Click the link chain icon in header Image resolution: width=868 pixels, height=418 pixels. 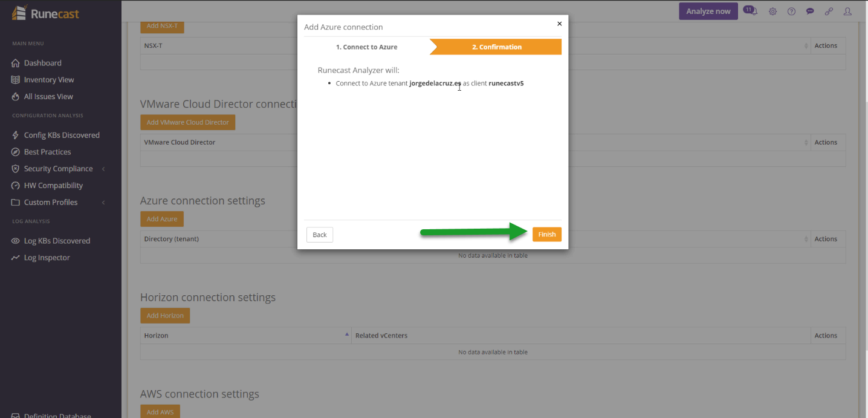pyautogui.click(x=829, y=11)
